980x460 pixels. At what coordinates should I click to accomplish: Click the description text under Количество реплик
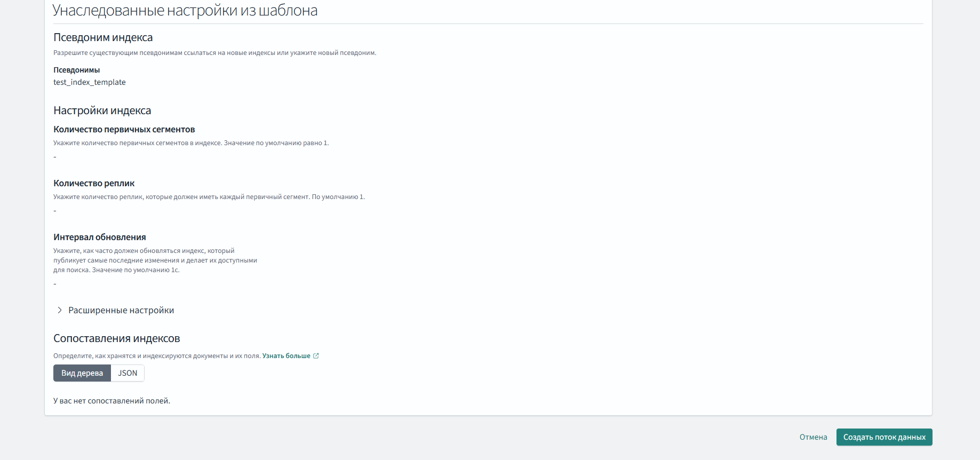[x=209, y=197]
